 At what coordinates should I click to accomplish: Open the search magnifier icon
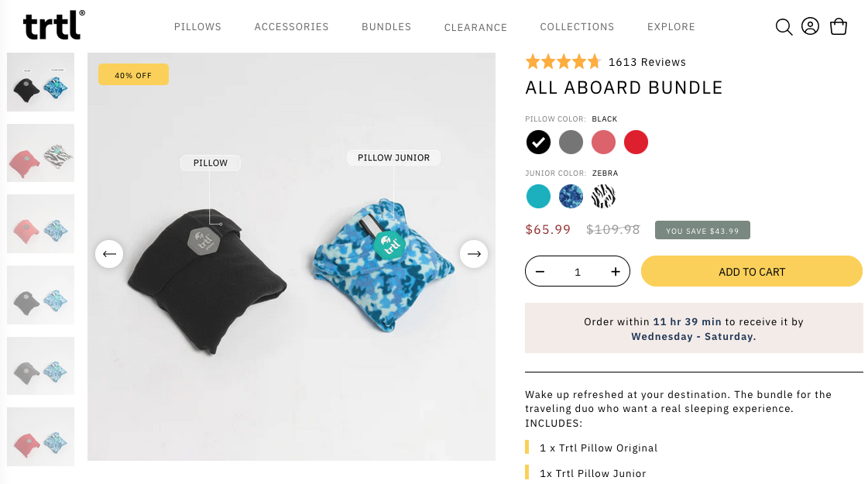click(784, 26)
